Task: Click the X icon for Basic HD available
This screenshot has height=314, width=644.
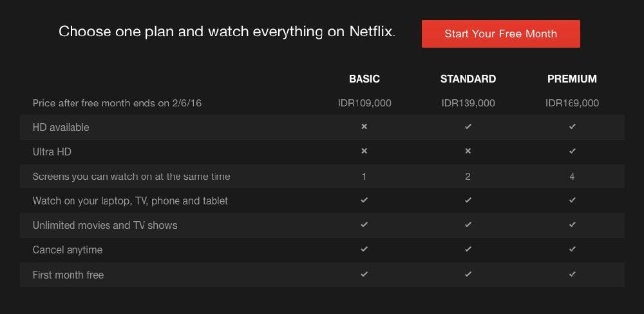Action: (x=365, y=127)
